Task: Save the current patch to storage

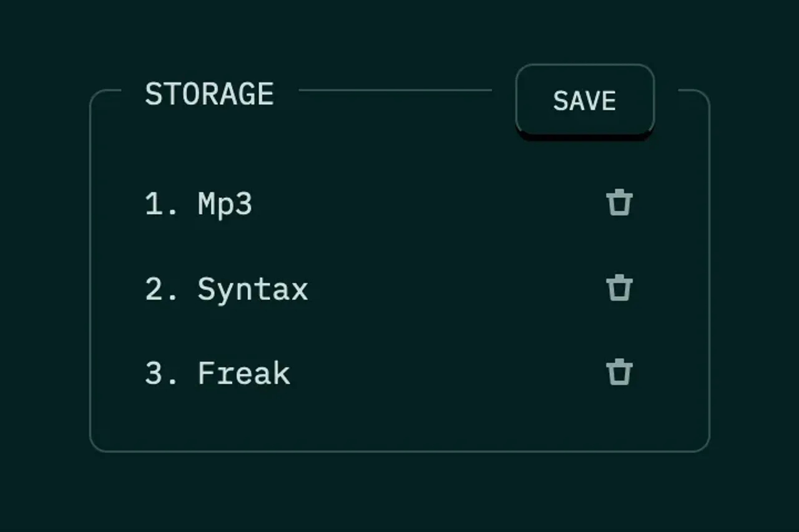Action: 584,100
